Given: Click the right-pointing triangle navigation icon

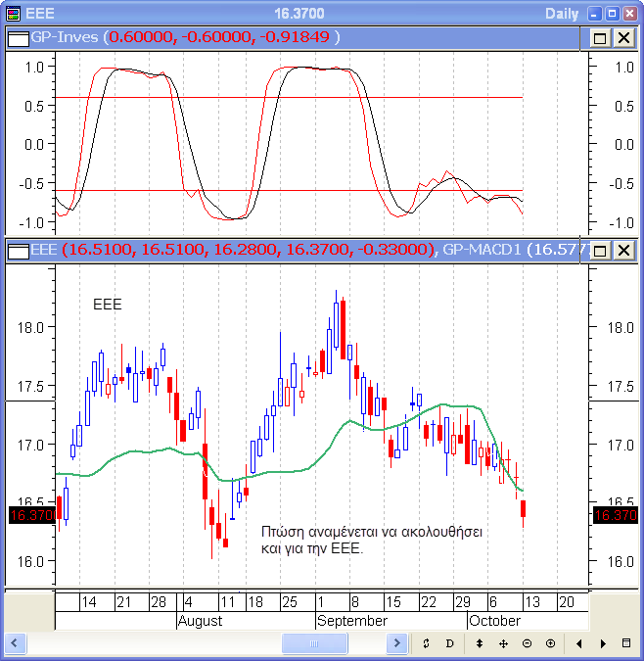Looking at the screenshot, I should (603, 643).
